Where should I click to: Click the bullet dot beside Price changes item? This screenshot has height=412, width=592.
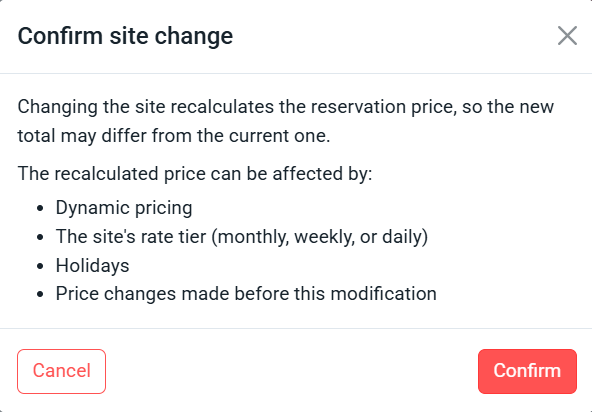[x=40, y=295]
